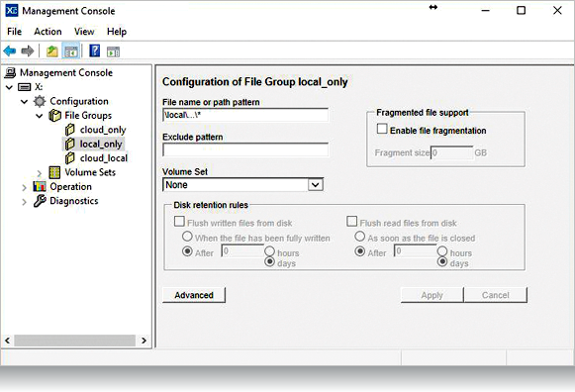The width and height of the screenshot is (575, 392).
Task: Select After radio under Flush written files
Action: (187, 251)
